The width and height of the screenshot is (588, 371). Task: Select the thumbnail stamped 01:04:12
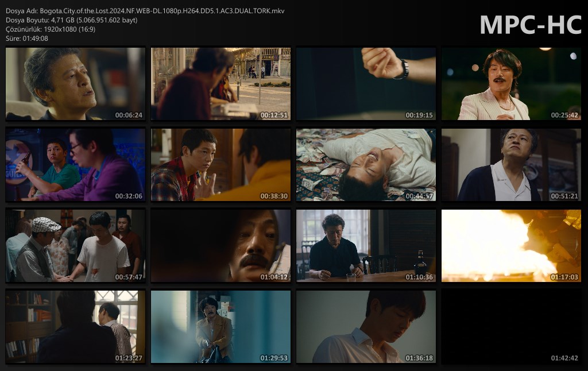click(x=220, y=246)
